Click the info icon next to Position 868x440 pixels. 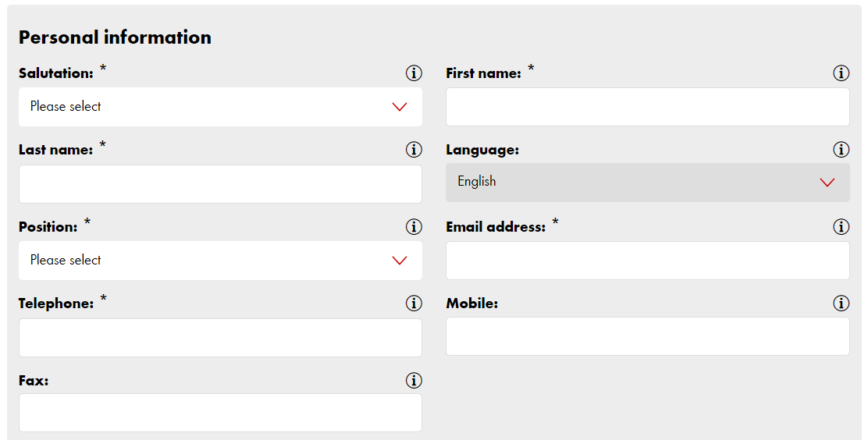[x=414, y=226]
